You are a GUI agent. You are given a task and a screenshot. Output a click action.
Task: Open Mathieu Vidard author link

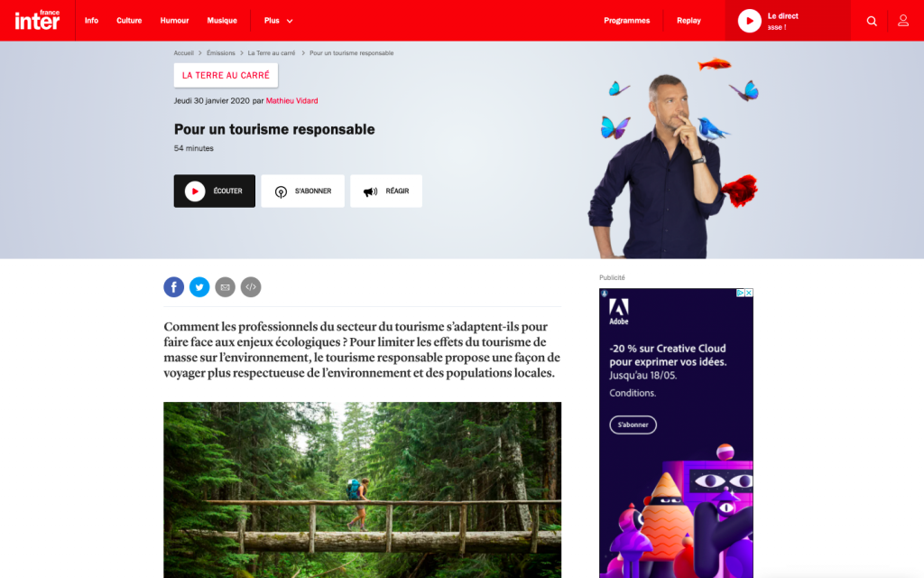291,101
